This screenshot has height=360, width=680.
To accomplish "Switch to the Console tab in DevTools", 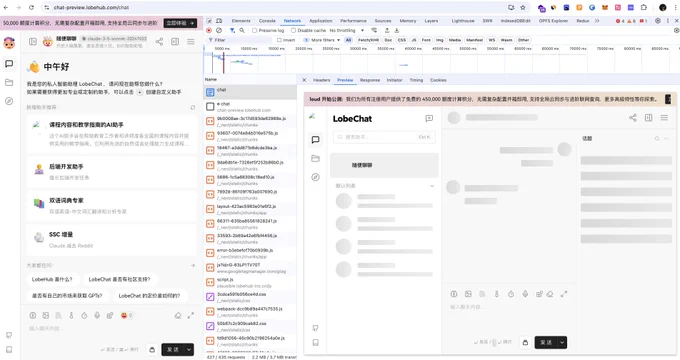I will point(267,21).
